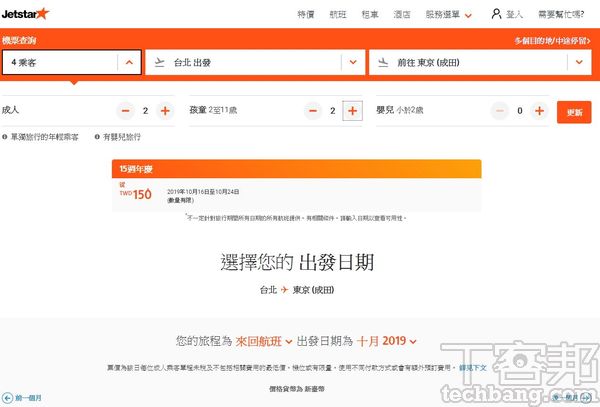
Task: Increase 成人 adult count with plus
Action: [165, 111]
